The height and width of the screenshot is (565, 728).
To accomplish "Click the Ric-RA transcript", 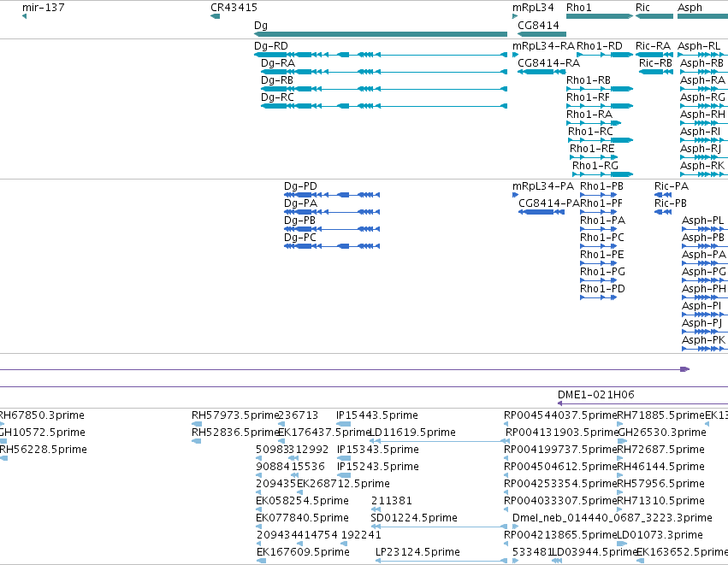I will click(x=654, y=55).
